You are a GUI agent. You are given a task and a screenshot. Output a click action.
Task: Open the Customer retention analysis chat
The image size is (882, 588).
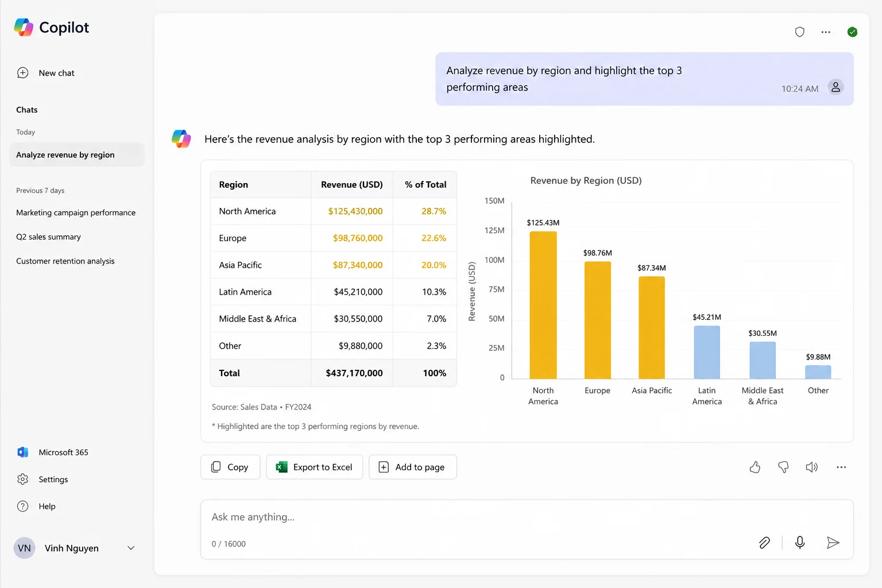point(65,261)
